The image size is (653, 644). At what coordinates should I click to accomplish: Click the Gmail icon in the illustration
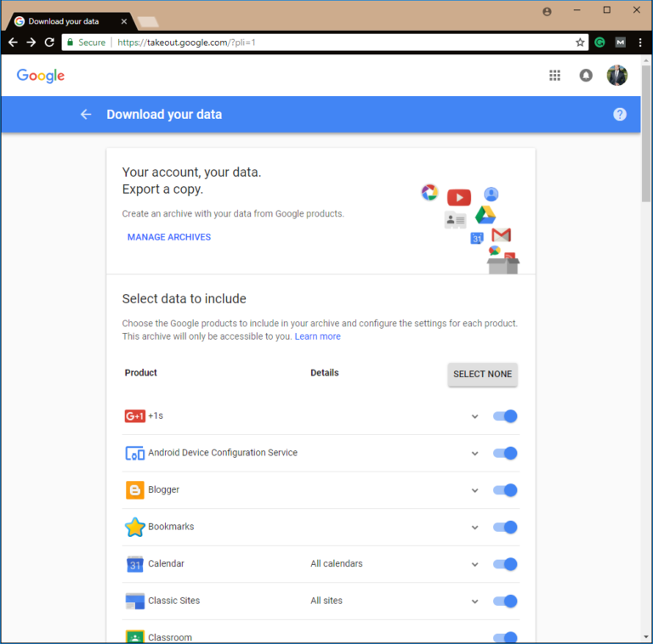point(501,235)
